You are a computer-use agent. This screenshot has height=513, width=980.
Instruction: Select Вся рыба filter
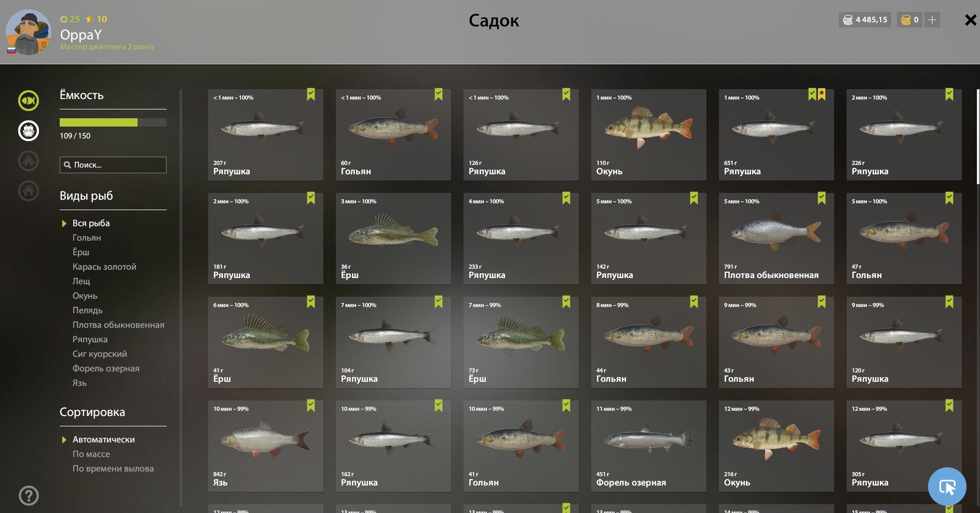[x=91, y=223]
